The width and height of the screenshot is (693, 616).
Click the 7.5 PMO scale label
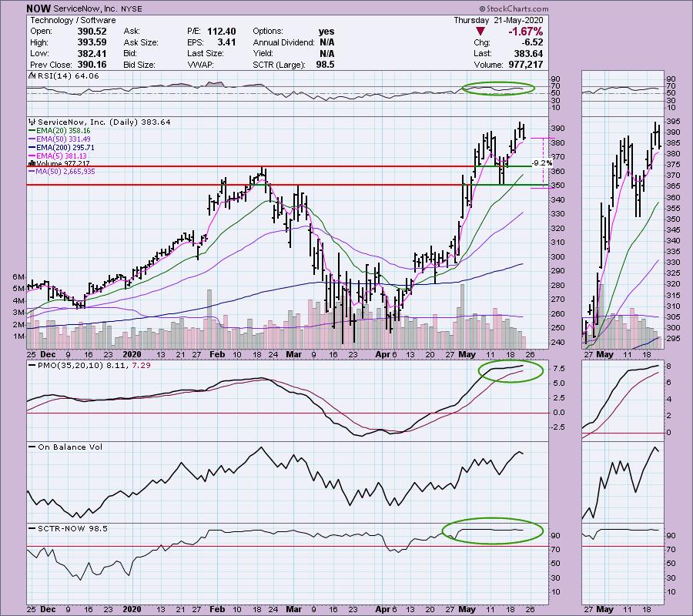coord(559,369)
